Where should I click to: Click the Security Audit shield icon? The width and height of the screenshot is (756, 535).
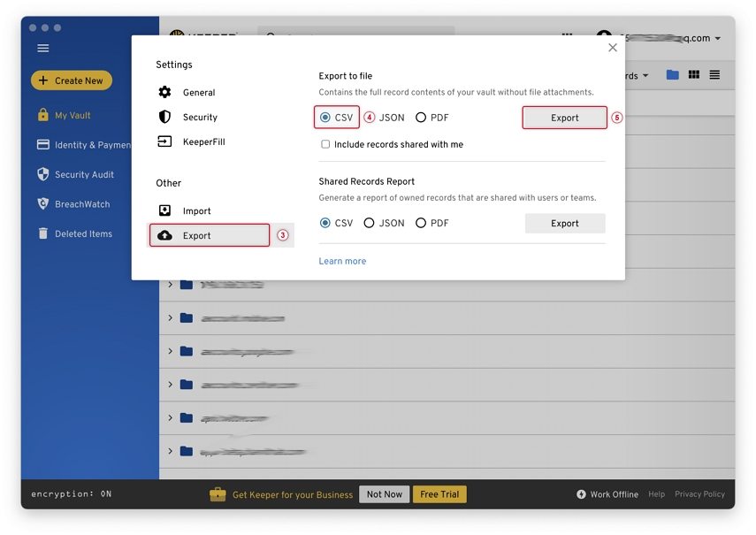coord(43,174)
